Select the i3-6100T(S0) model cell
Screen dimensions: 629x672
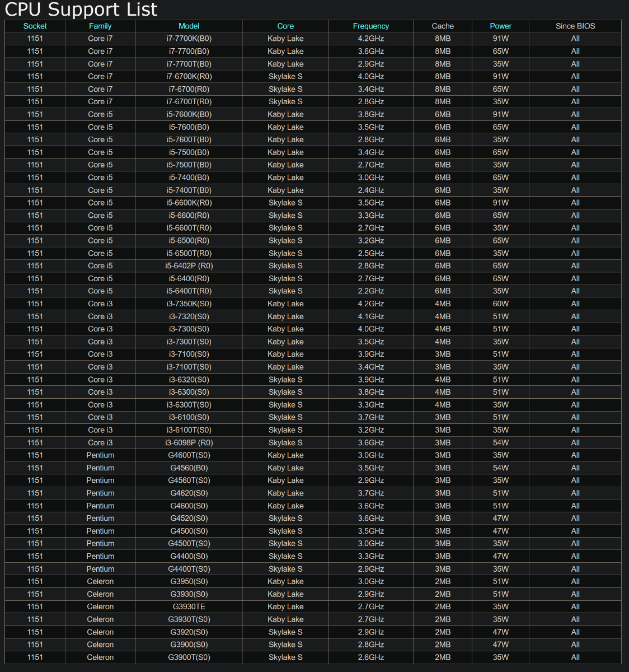189,430
